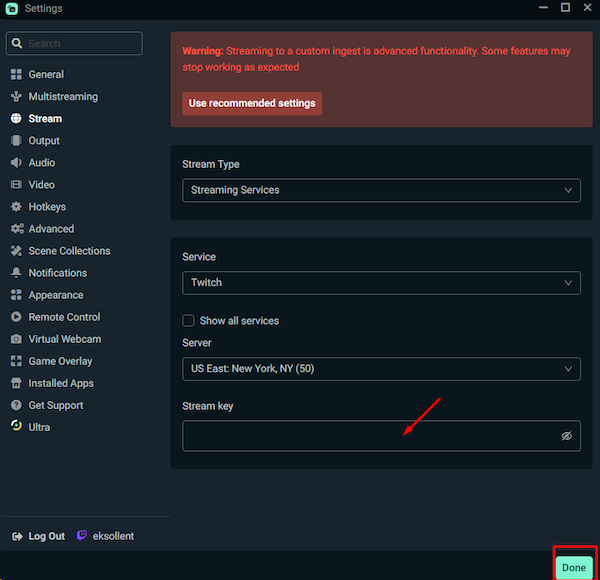
Task: Click the Multistreaming icon in sidebar
Action: (x=16, y=97)
